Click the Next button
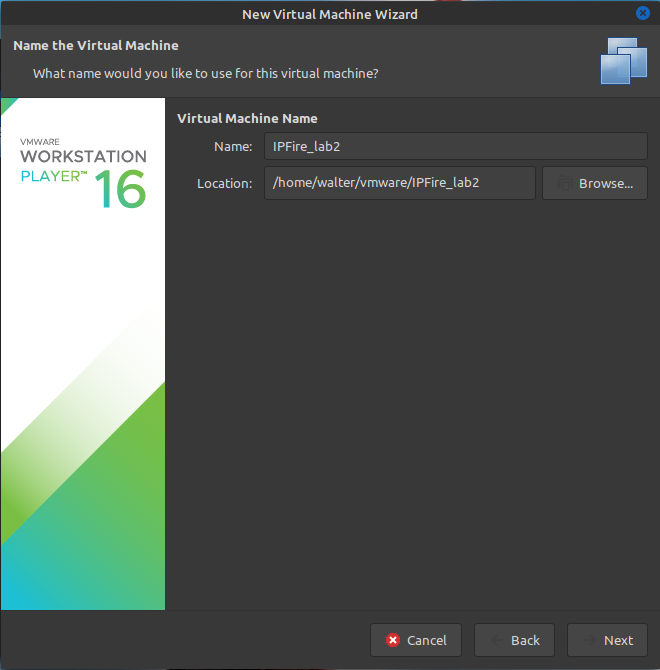The height and width of the screenshot is (670, 660). pyautogui.click(x=607, y=640)
